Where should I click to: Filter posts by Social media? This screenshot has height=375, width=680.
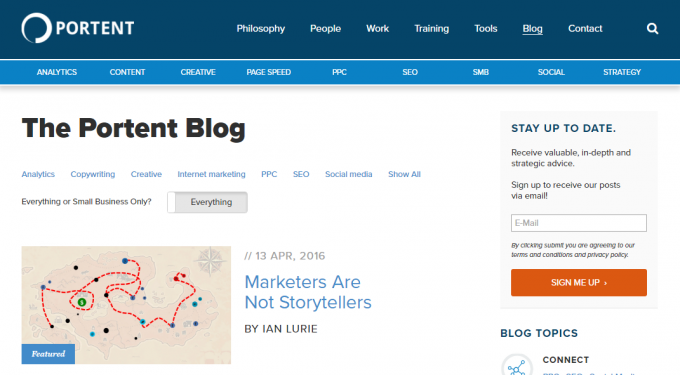coord(349,174)
